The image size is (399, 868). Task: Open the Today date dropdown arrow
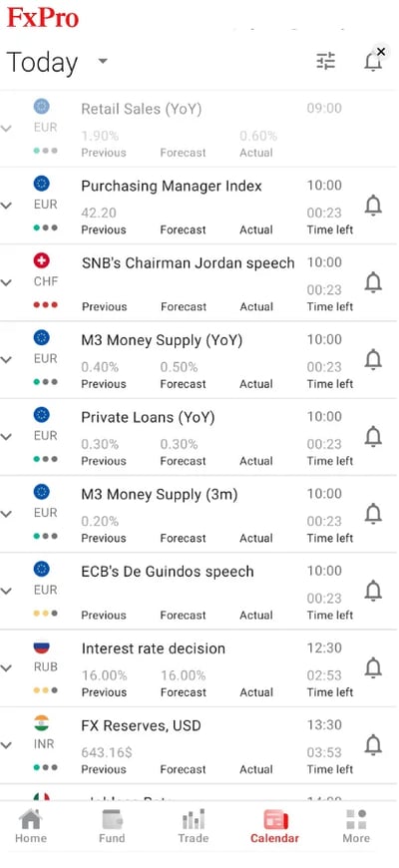click(103, 61)
